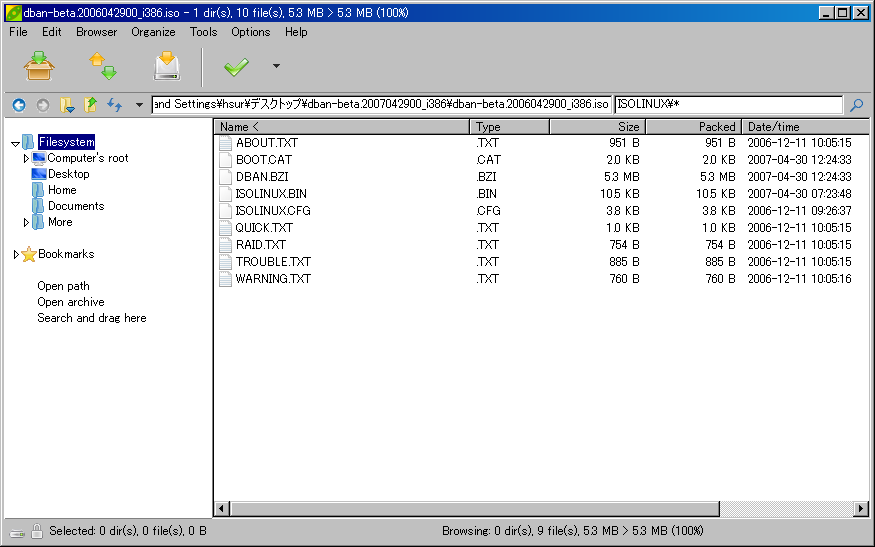Image resolution: width=875 pixels, height=547 pixels.
Task: Click the Convert archive arrows icon
Action: 102,66
